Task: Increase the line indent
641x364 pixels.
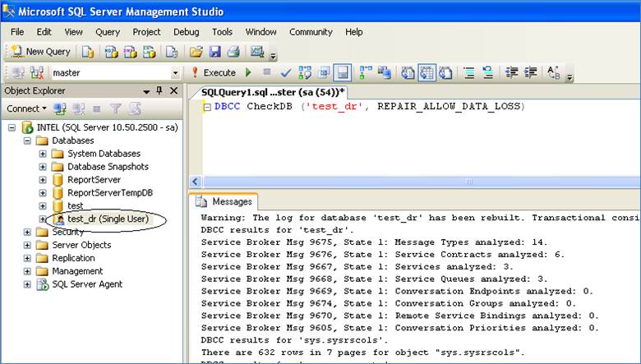Action: (530, 73)
